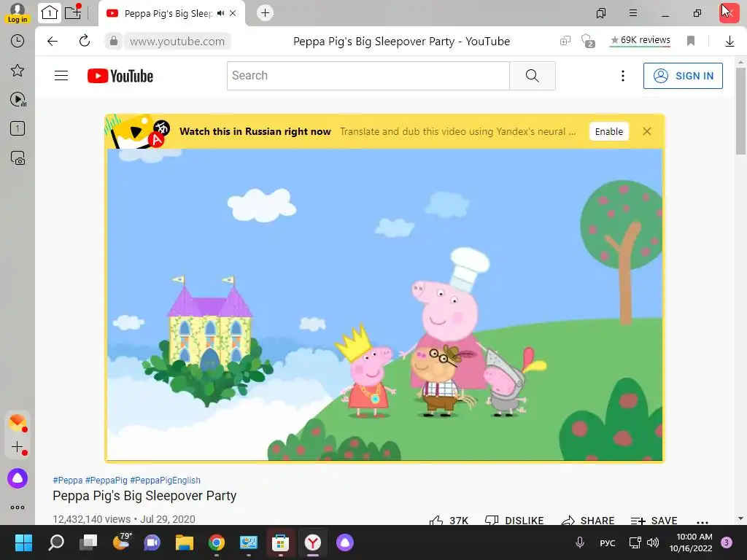This screenshot has height=560, width=747.
Task: Open the File Explorer taskbar icon
Action: point(185,542)
